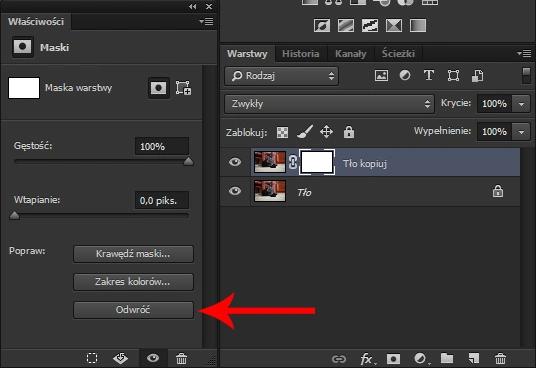
Task: Click the Krycie 100% value field
Action: [x=494, y=104]
